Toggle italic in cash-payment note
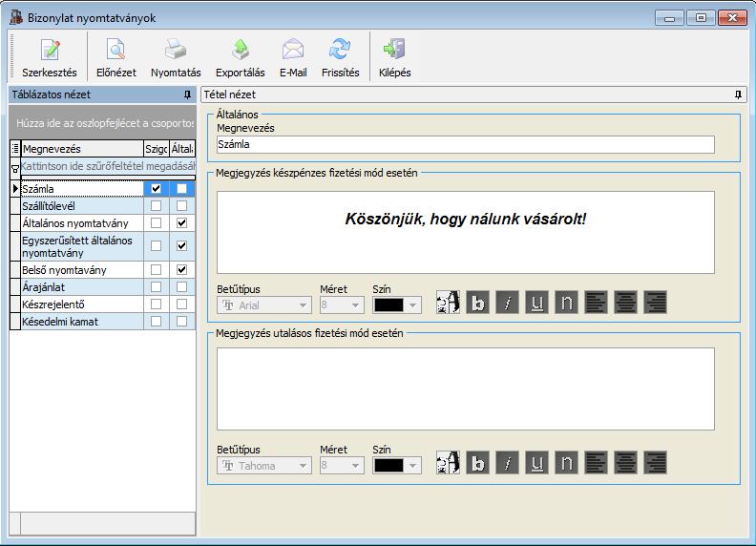The image size is (756, 546). 507,303
